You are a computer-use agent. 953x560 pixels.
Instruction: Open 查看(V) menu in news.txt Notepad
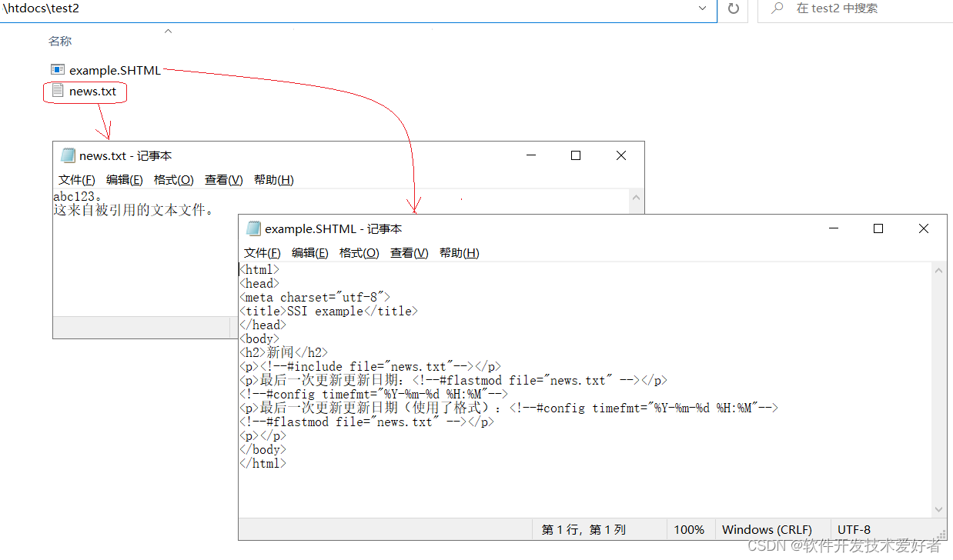coord(224,180)
